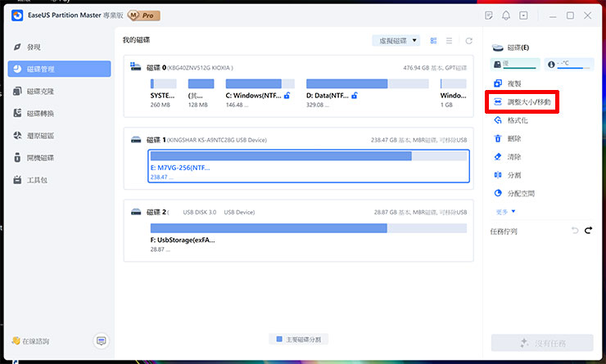This screenshot has height=364, width=606.
Task: Open the chat feedback bubble icon
Action: [x=102, y=341]
